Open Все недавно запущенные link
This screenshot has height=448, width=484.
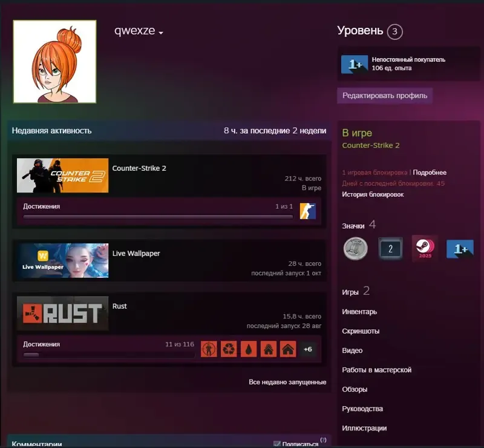[287, 382]
